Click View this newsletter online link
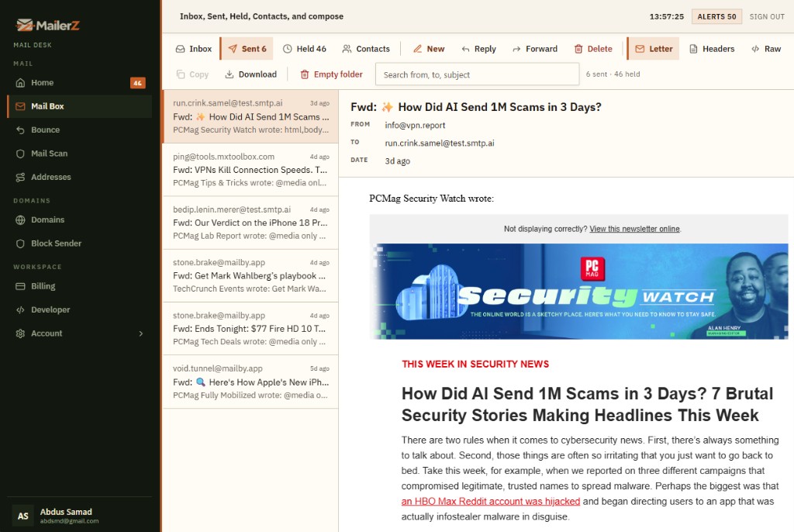The image size is (794, 532). point(634,229)
